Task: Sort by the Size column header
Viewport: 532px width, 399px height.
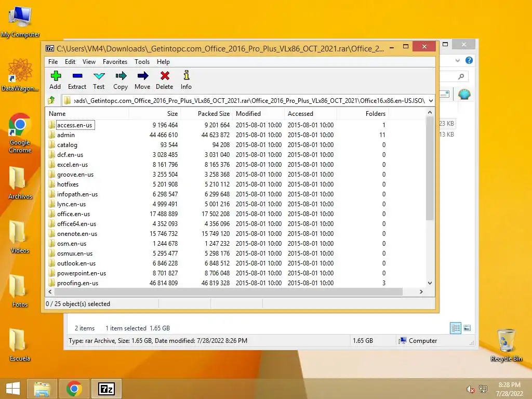Action: point(154,114)
